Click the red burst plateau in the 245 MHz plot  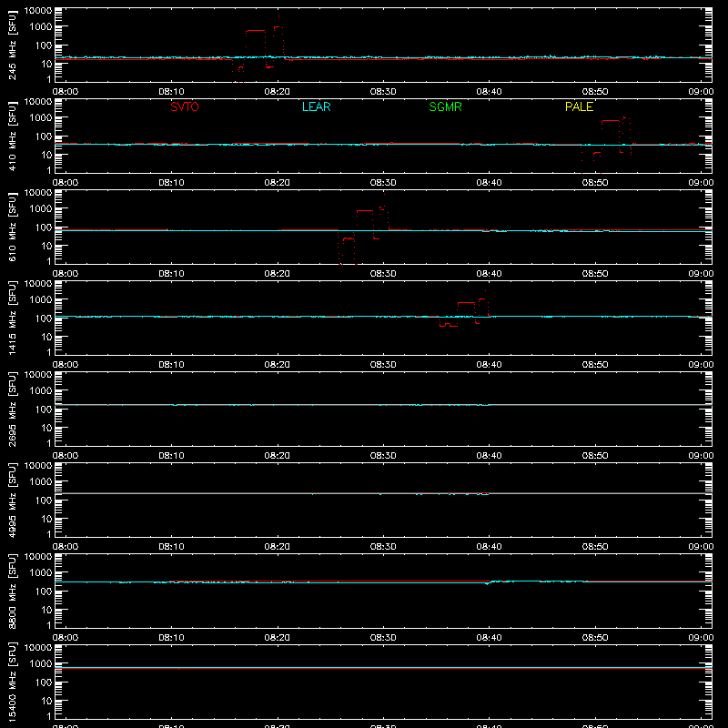tap(256, 31)
